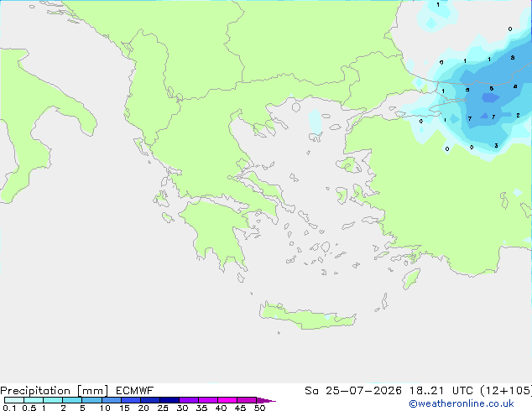Screen dimensions: 532x411
Task: Click the '45' legend scale label
Action: (240, 408)
